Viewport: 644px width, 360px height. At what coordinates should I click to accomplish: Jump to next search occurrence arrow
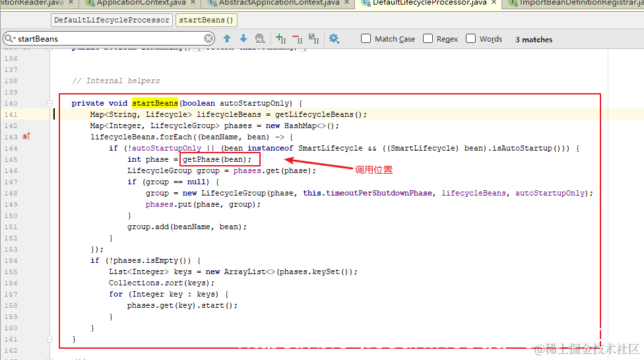coord(243,38)
